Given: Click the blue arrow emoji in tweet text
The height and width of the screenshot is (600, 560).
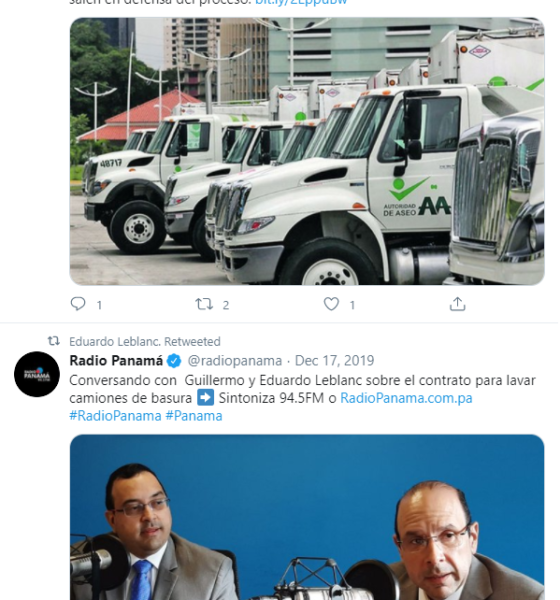Looking at the screenshot, I should 206,397.
